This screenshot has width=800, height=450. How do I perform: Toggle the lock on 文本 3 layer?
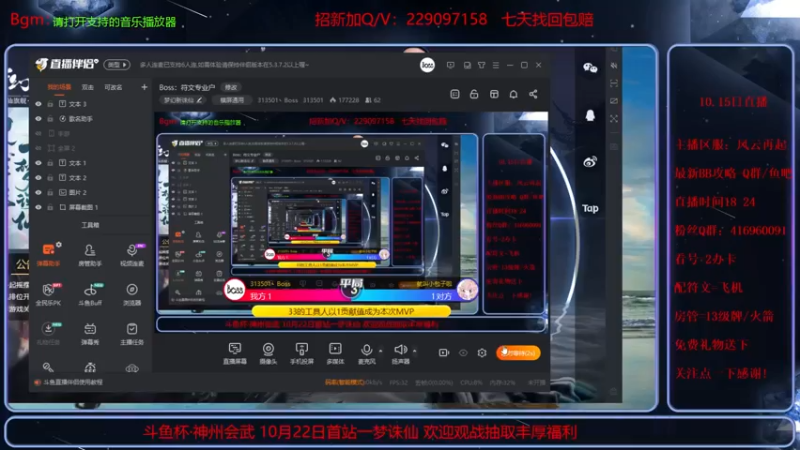click(x=50, y=104)
